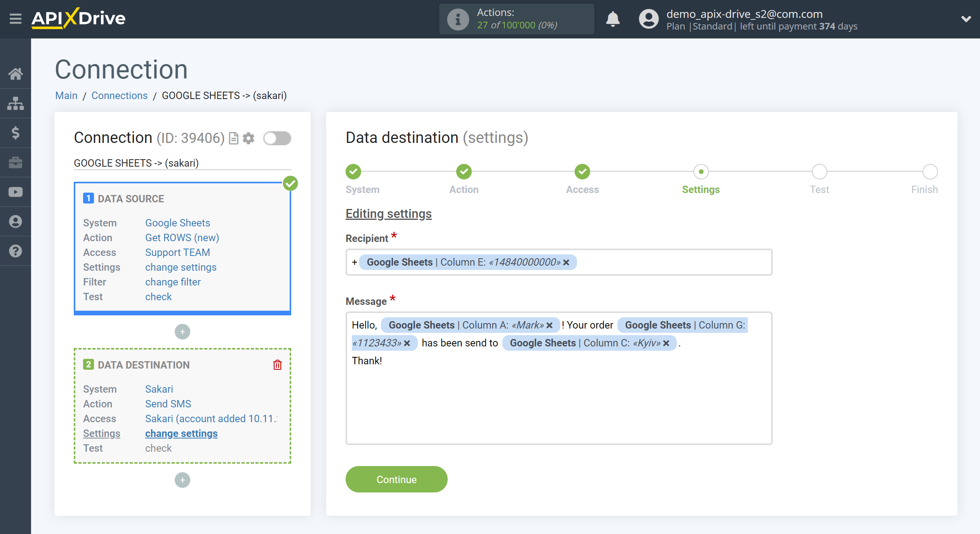
Task: Click the Actions counter panel
Action: (516, 19)
